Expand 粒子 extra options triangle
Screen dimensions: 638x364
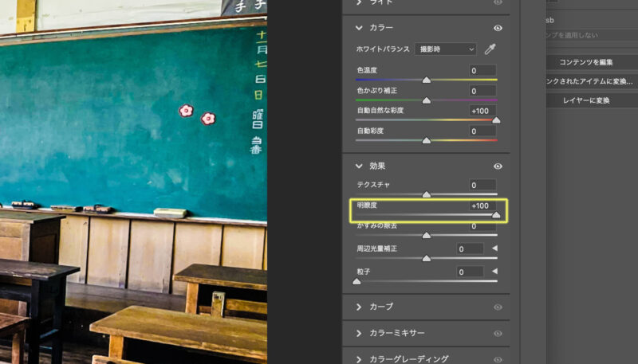coord(494,271)
